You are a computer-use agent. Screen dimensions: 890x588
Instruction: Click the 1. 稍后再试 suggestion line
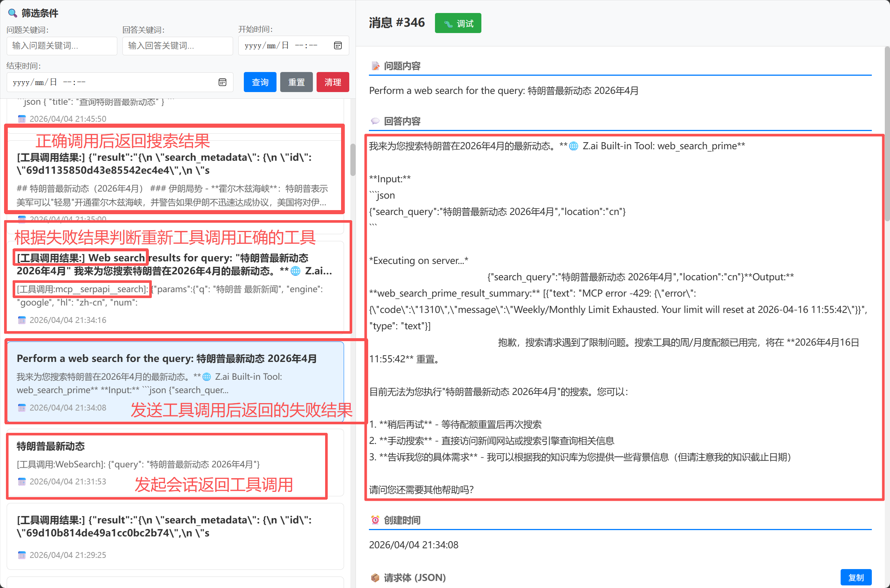pyautogui.click(x=455, y=425)
